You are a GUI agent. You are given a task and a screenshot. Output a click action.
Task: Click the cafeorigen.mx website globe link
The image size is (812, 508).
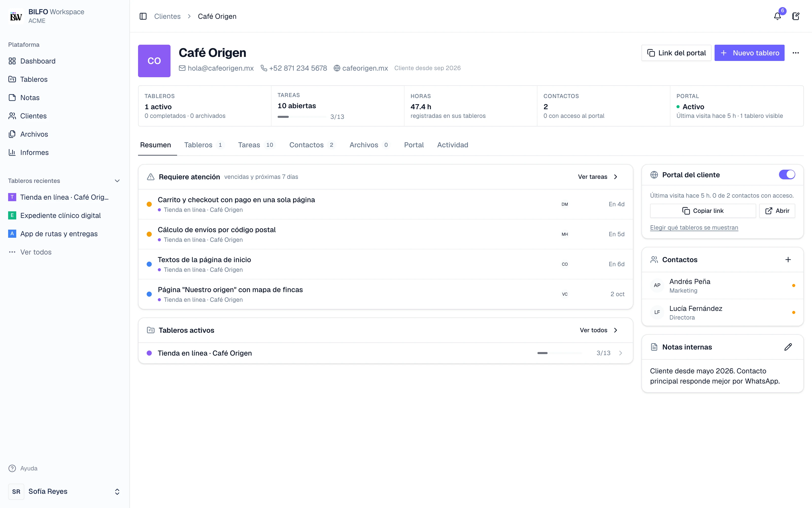pyautogui.click(x=361, y=68)
